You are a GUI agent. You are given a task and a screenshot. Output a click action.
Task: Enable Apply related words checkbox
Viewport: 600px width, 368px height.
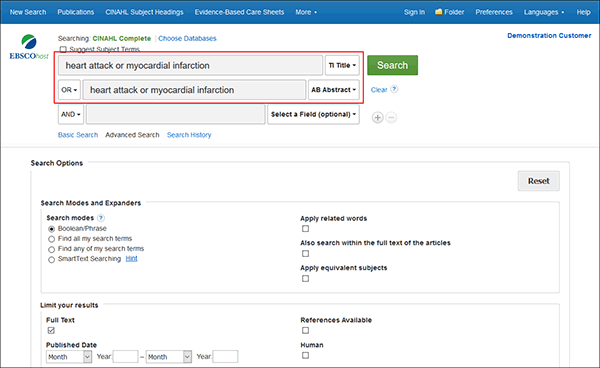pyautogui.click(x=305, y=229)
